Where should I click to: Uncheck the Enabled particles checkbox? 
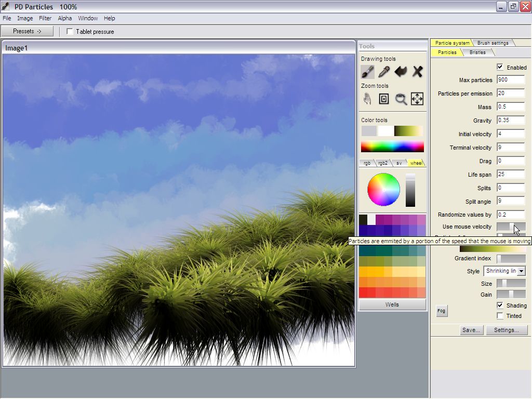(x=500, y=67)
